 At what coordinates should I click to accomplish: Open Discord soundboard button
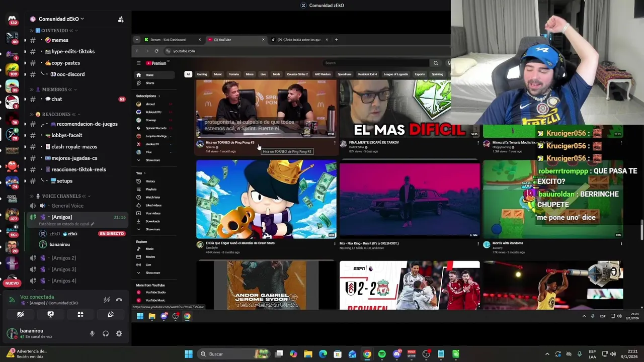tap(111, 314)
